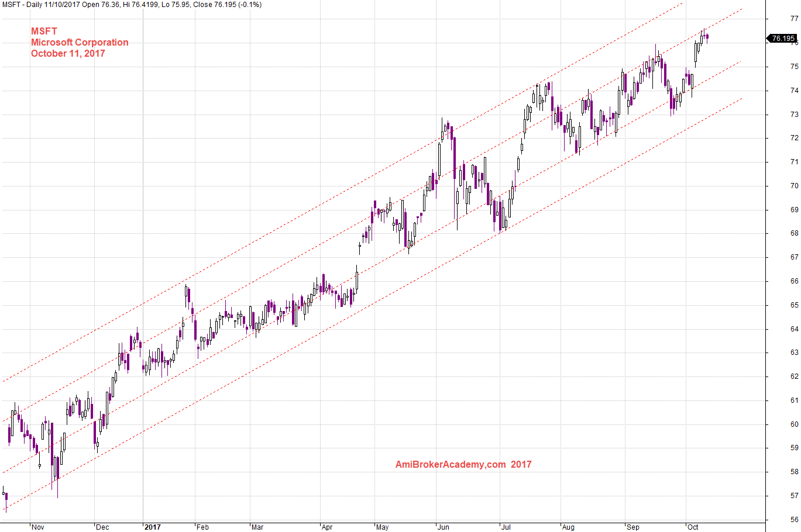Click the 'Microsoft Corporation' chart label
The image size is (801, 532).
coord(80,42)
